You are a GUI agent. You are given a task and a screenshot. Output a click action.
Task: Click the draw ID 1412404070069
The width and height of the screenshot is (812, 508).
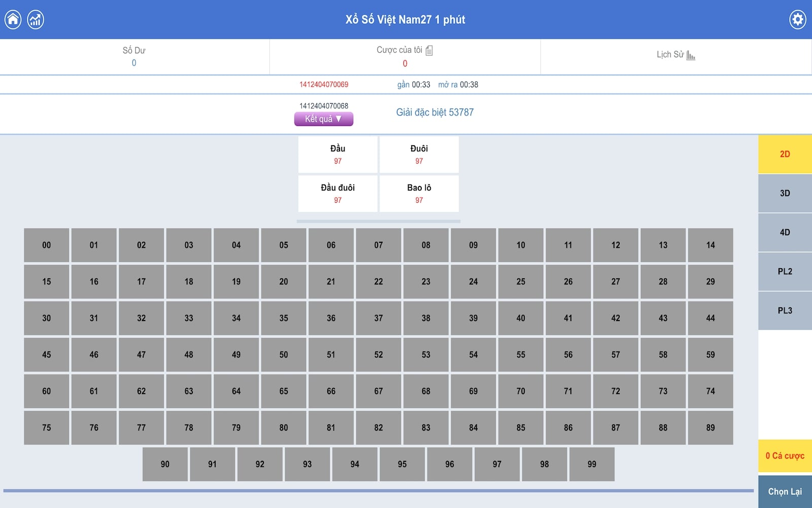tap(324, 85)
